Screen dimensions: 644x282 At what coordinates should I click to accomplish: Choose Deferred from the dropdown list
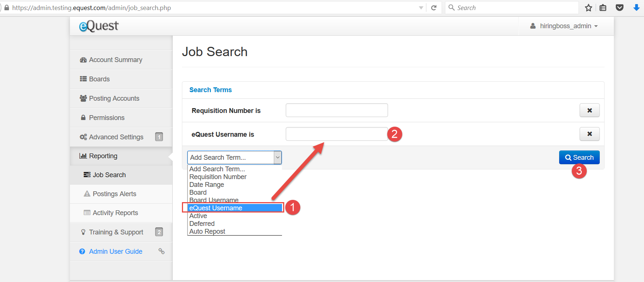coord(235,224)
